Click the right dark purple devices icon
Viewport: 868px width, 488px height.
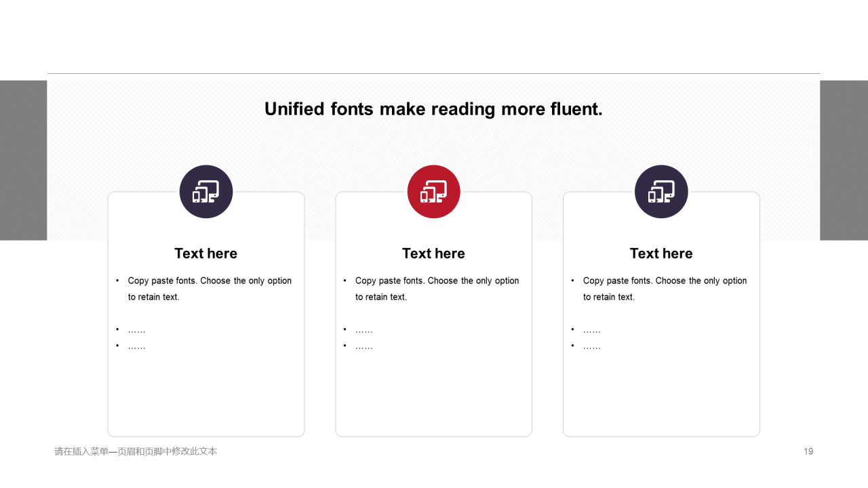tap(661, 192)
